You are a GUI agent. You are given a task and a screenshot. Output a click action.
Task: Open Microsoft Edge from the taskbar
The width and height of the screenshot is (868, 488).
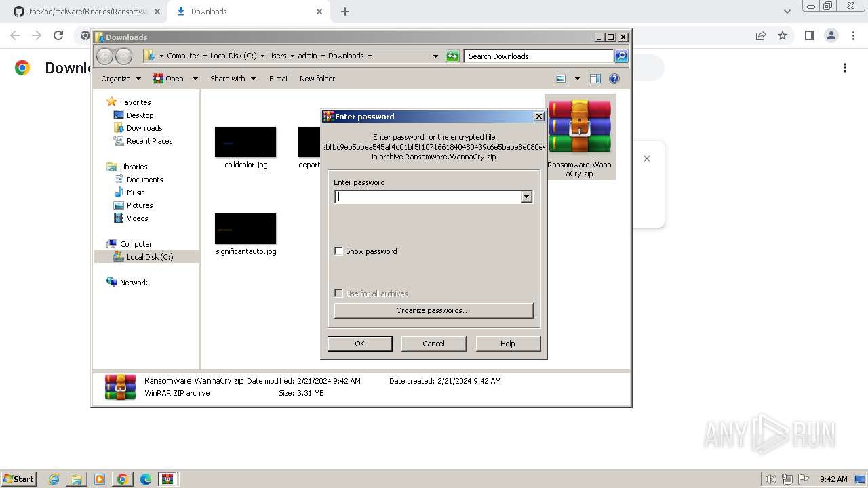(x=145, y=479)
